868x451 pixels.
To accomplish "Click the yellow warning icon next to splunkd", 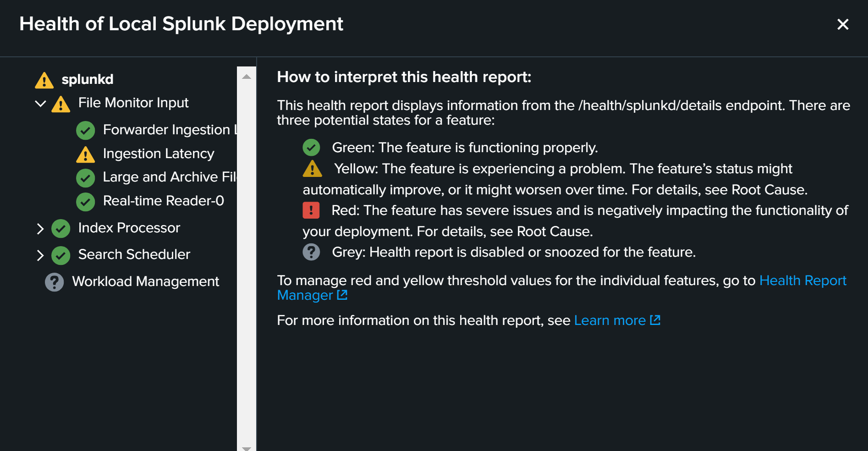I will pos(44,79).
